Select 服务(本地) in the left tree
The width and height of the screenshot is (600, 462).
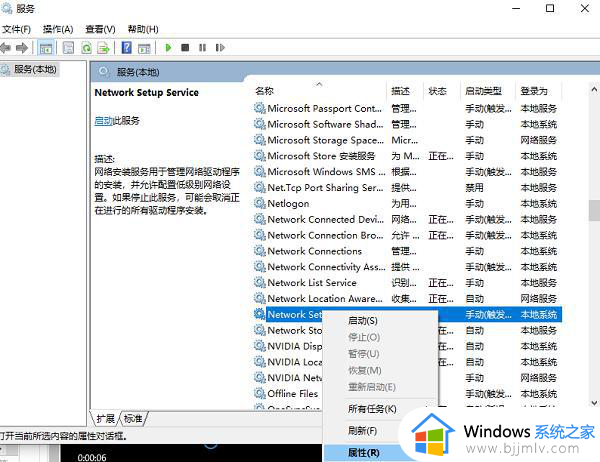pos(35,69)
